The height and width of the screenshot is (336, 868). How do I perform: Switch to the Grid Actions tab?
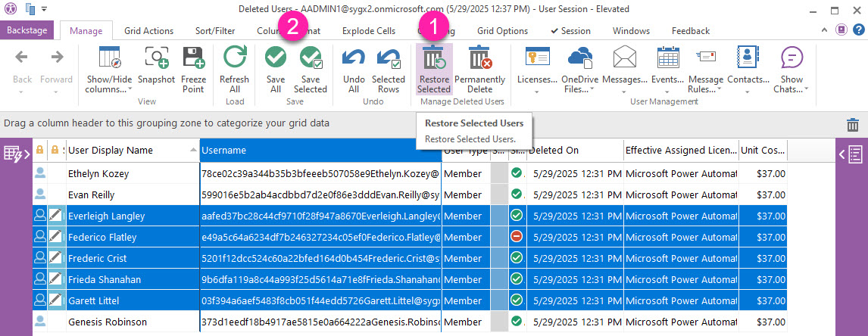click(148, 31)
